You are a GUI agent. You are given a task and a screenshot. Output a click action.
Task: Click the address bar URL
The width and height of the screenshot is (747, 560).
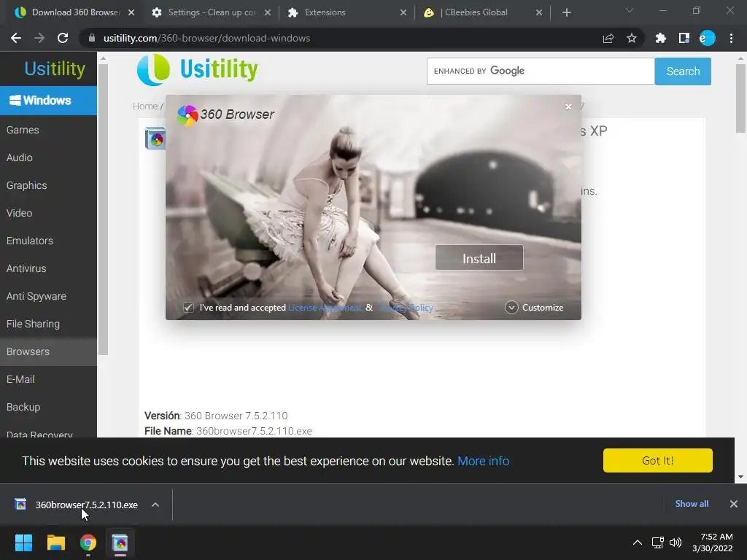(x=206, y=38)
